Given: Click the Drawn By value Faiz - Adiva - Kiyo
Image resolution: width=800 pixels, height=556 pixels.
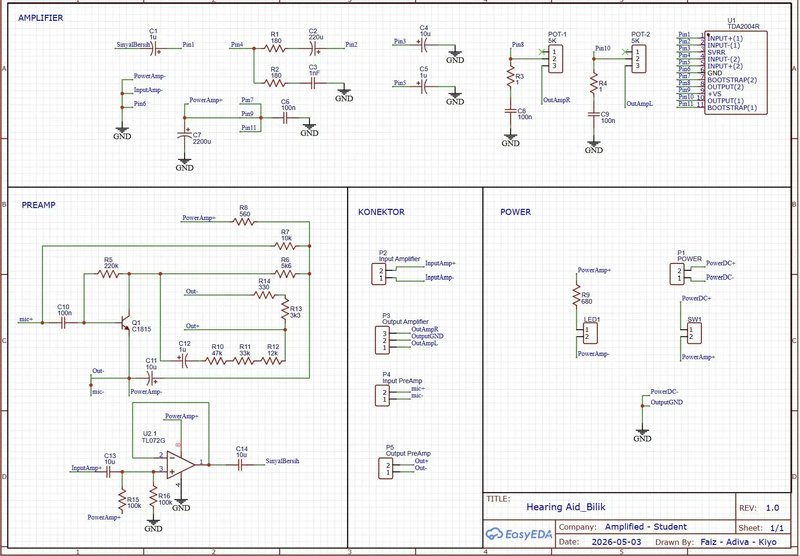Looking at the screenshot, I should click(738, 542).
